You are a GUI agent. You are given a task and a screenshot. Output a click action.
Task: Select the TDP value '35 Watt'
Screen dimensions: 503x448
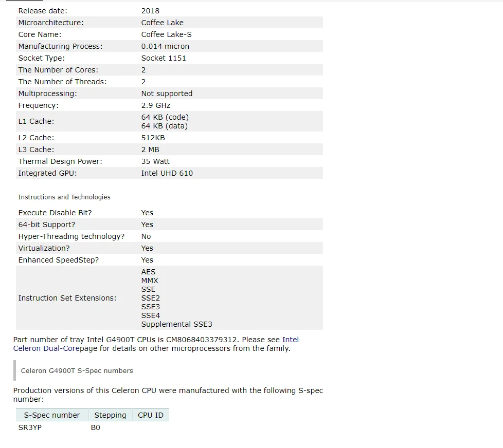[x=155, y=161]
